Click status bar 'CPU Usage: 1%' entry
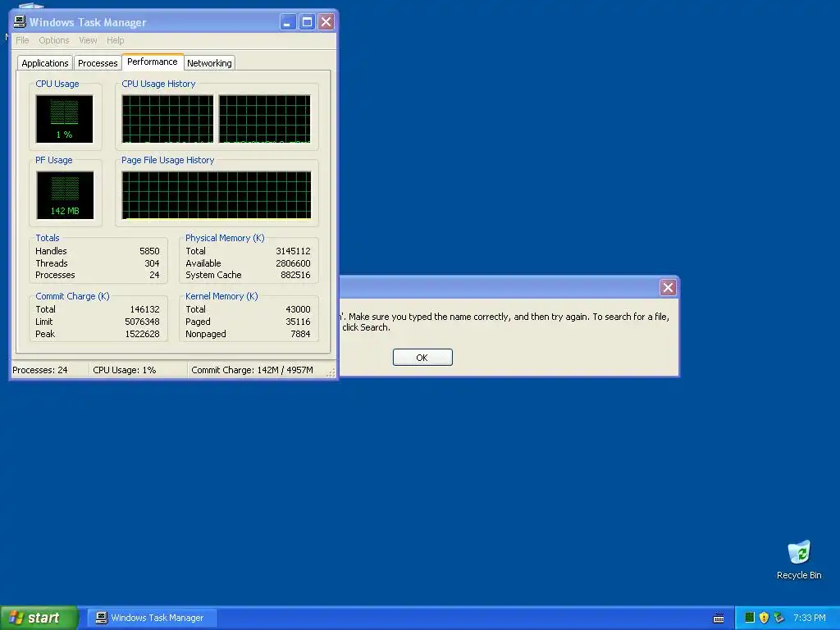840x630 pixels. click(125, 370)
